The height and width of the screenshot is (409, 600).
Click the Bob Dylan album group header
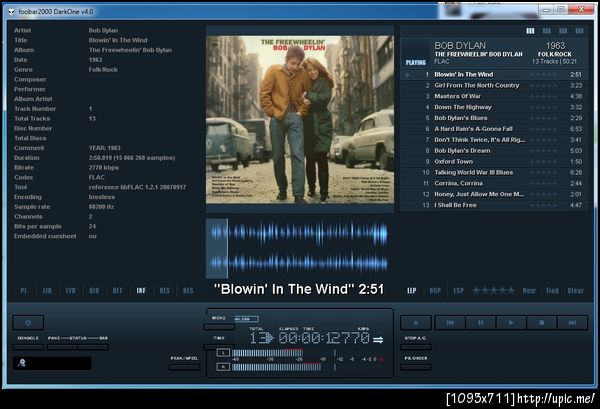(x=494, y=53)
